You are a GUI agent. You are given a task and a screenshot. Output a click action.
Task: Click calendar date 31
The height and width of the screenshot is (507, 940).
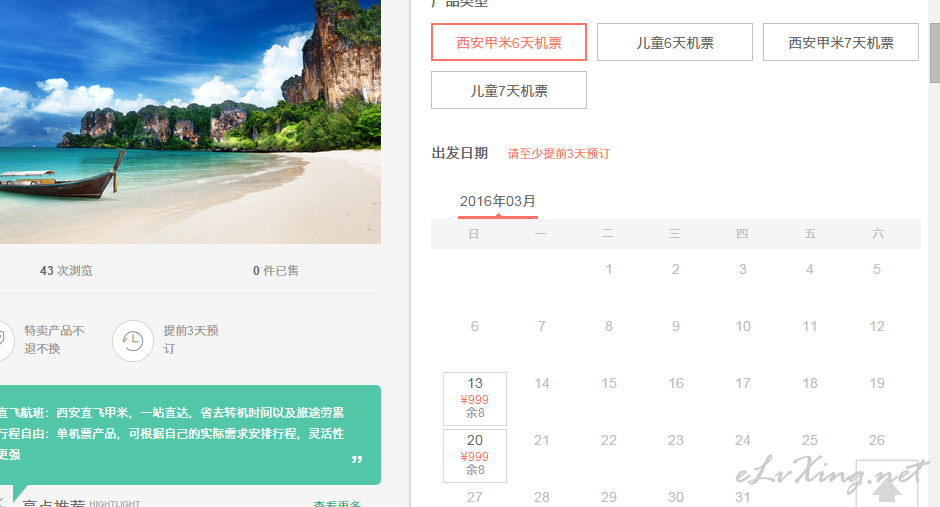pyautogui.click(x=743, y=497)
